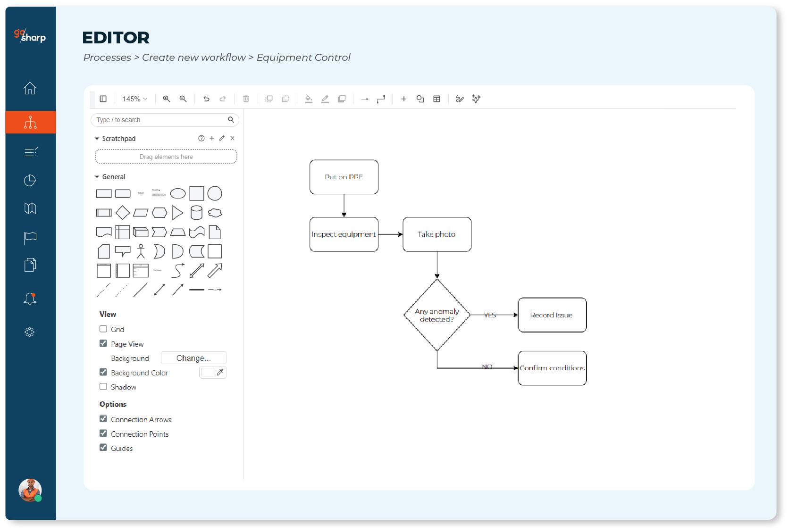Toggle the Shadow checkbox

coord(103,387)
